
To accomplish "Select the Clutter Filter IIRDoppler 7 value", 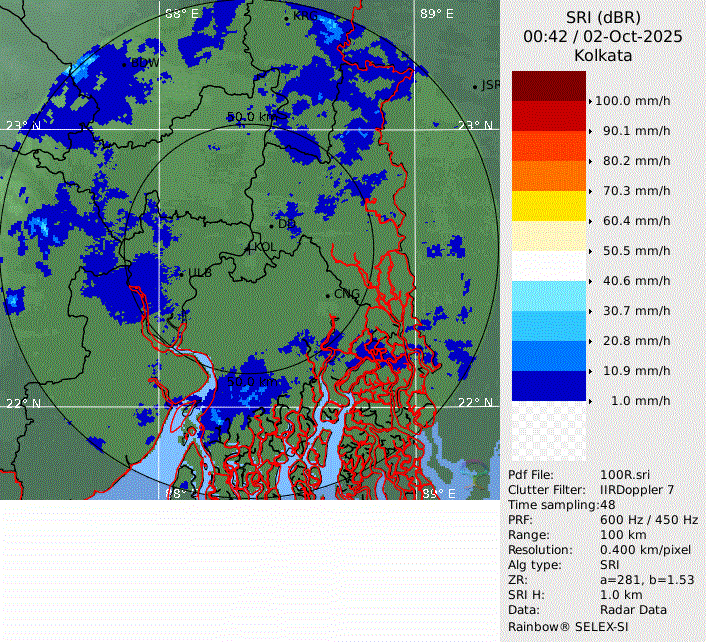I will pos(636,490).
